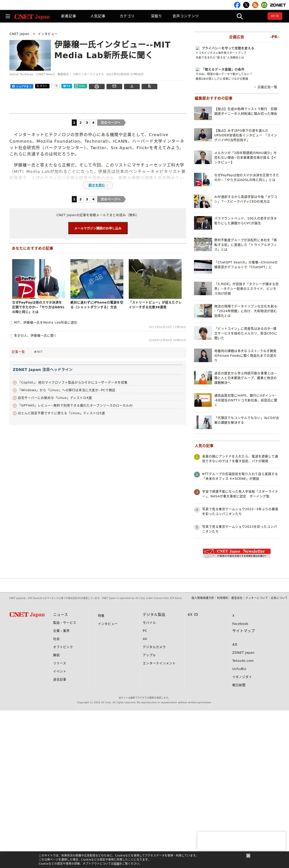Screen dimensions: 289x868
Task: Click the green mail newsletter icon
Action: click(x=264, y=5)
